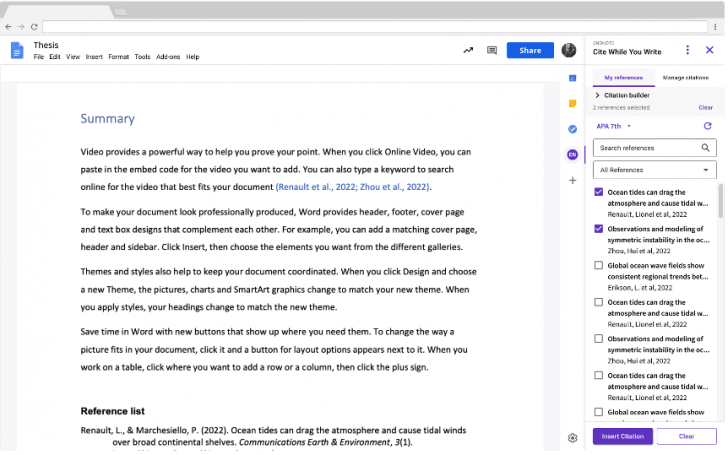Image resolution: width=728 pixels, height=455 pixels.
Task: Uncheck the checked Observations and modeling reference
Action: (x=598, y=228)
